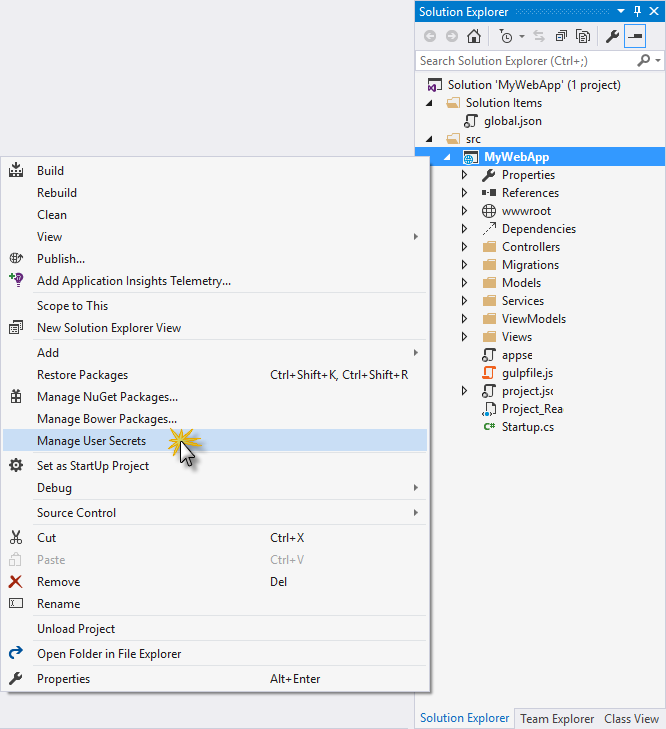
Task: Click the Views folder icon
Action: click(489, 337)
